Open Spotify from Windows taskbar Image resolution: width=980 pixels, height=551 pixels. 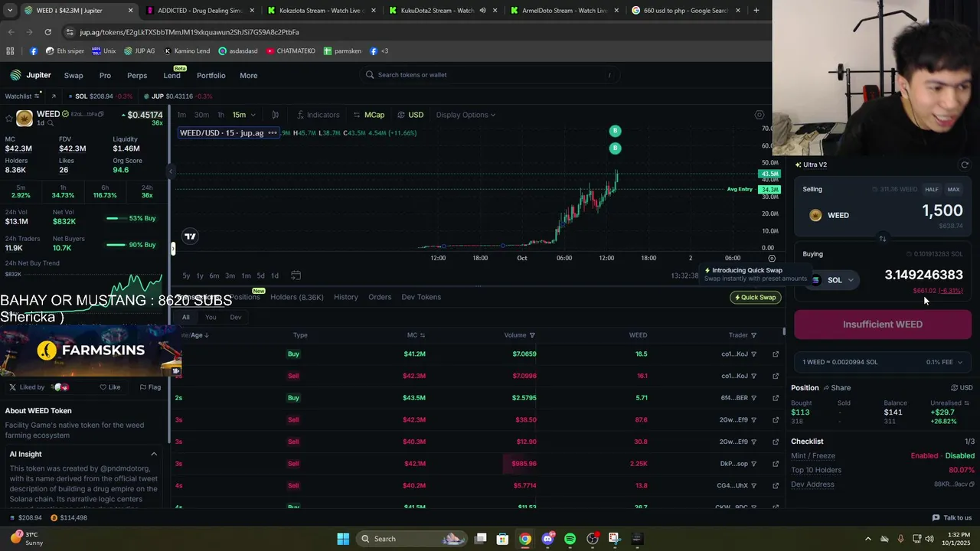point(570,539)
